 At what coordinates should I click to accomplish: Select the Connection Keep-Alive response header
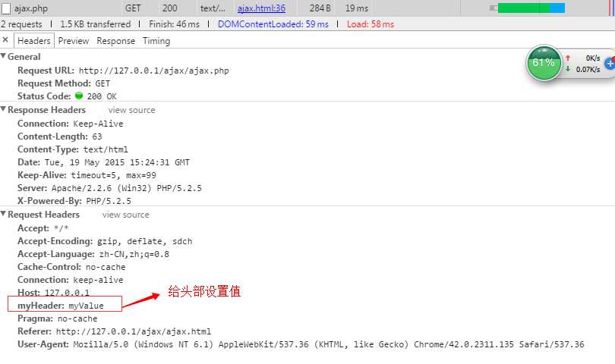[x=70, y=124]
